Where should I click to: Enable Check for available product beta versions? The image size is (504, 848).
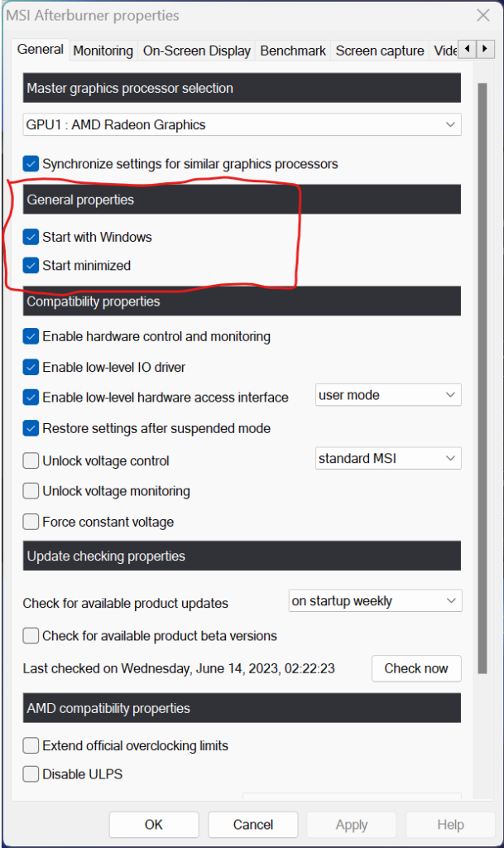pos(31,635)
